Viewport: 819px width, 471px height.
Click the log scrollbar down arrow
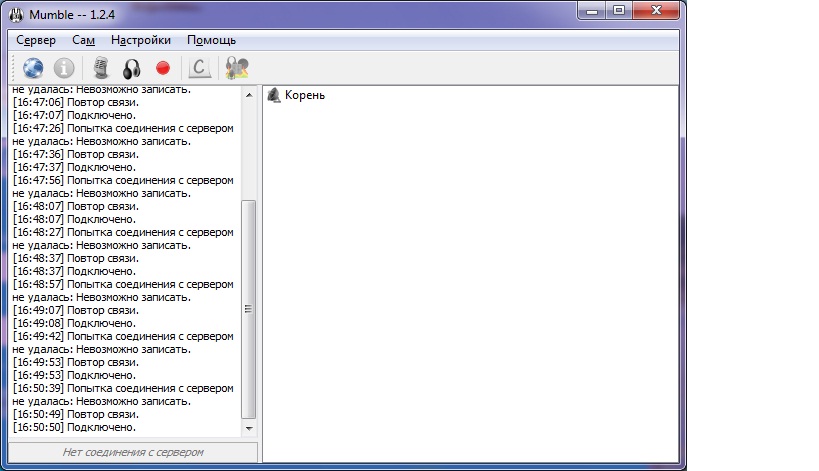(250, 428)
